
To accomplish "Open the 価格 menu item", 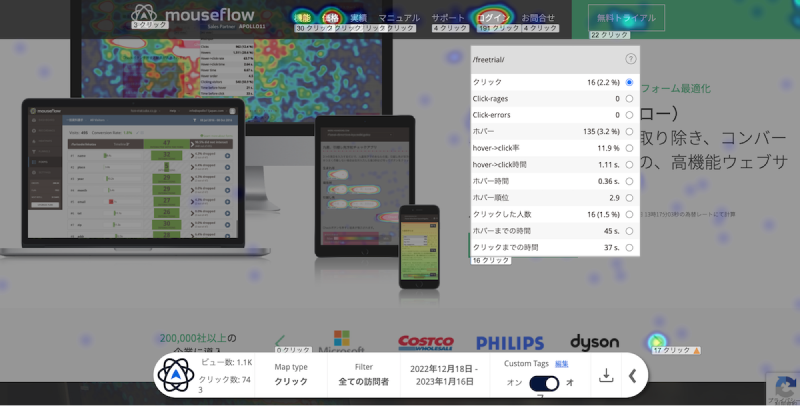I will 331,18.
